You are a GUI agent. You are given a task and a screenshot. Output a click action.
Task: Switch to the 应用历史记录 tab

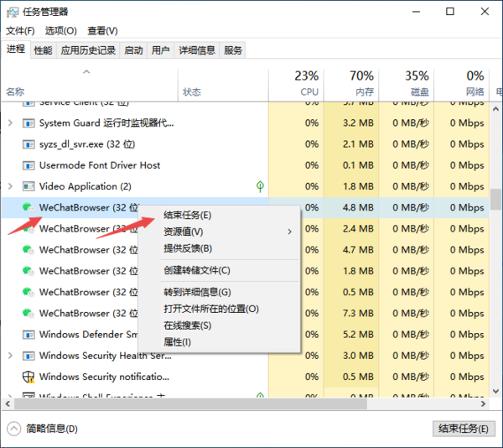(x=88, y=50)
